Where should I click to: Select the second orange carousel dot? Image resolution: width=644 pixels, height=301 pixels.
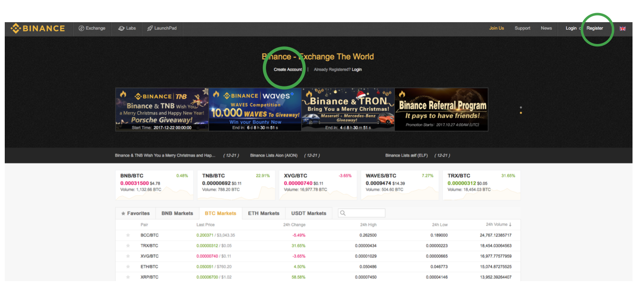(521, 113)
